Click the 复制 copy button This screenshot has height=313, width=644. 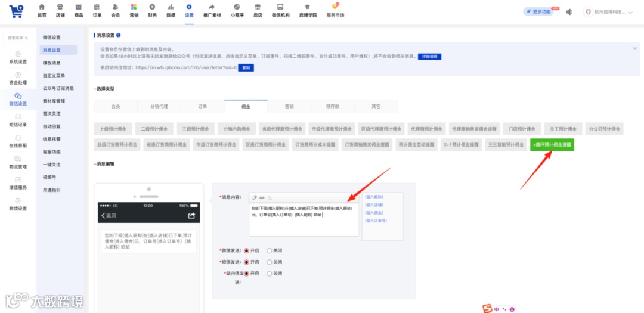tap(246, 68)
